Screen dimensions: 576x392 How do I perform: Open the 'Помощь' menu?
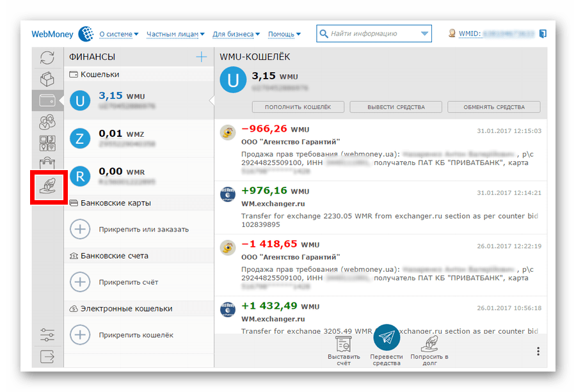point(284,34)
